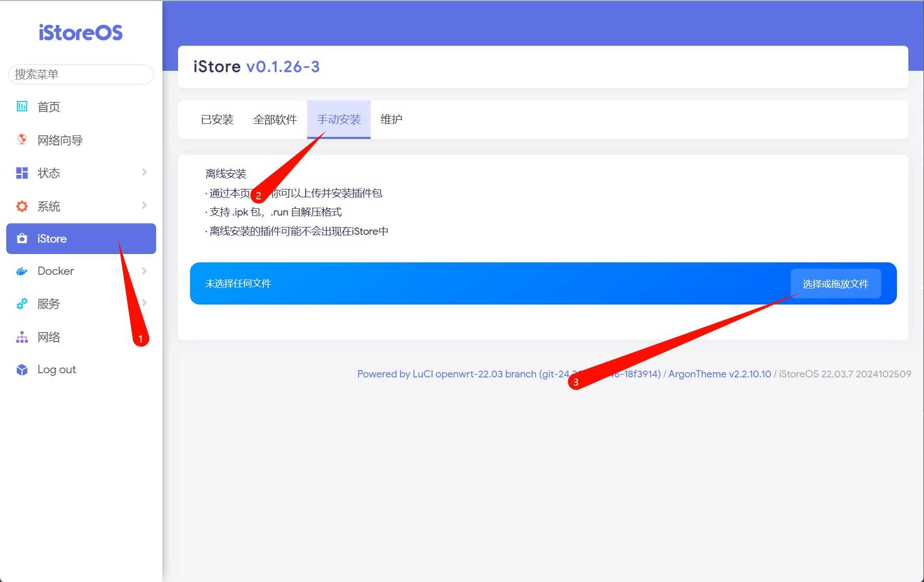Switch to the 已安装 tab
Image resolution: width=924 pixels, height=582 pixels.
coord(217,120)
